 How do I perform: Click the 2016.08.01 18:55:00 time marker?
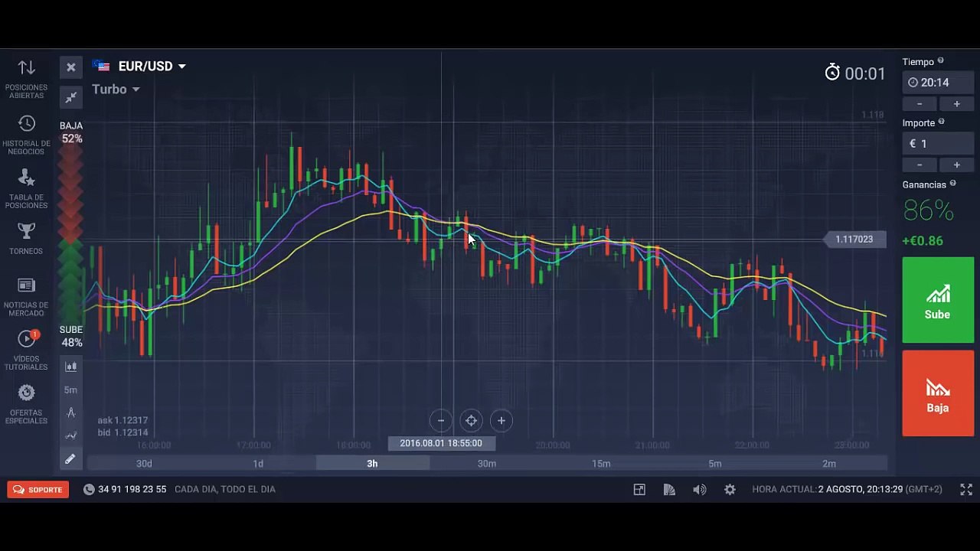click(441, 443)
